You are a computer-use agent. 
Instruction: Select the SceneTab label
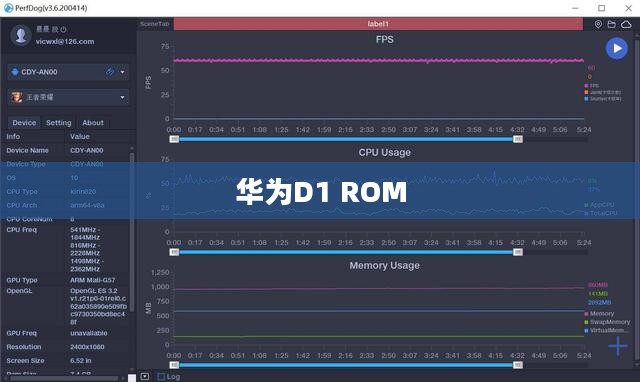click(154, 24)
